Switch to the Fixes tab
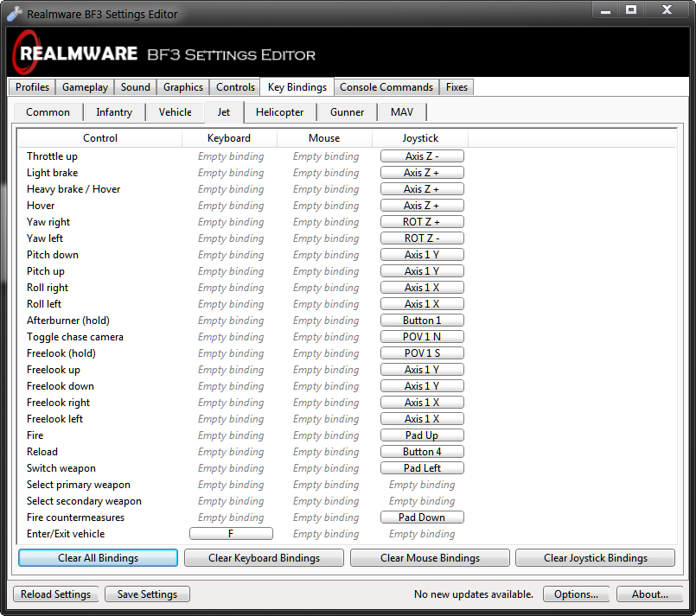The image size is (696, 616). [x=457, y=87]
